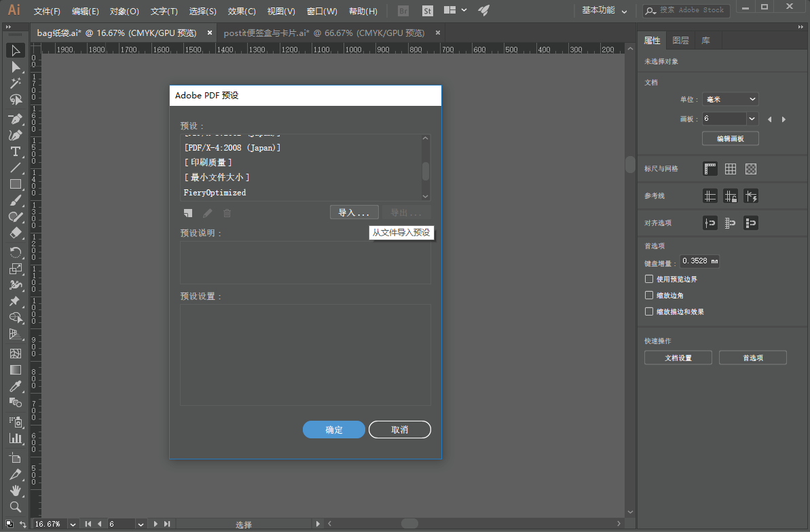Select the FieryOptimized preset
The height and width of the screenshot is (532, 810).
point(302,193)
